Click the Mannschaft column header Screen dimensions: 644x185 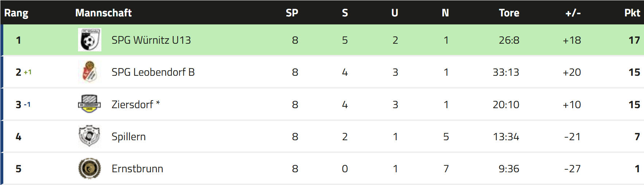click(103, 13)
